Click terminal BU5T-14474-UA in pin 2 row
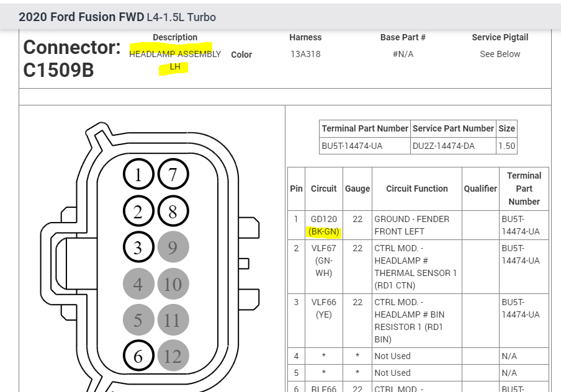This screenshot has height=392, width=561. point(521,254)
